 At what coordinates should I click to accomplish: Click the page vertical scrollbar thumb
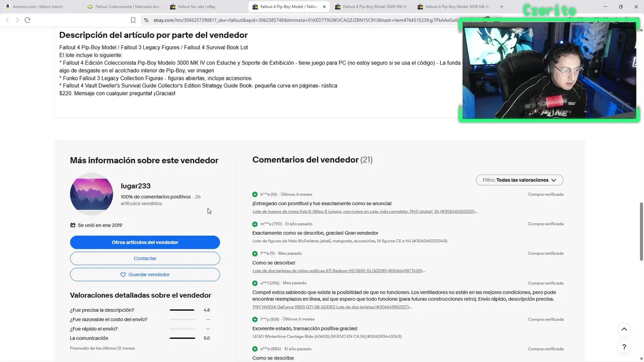(x=641, y=231)
